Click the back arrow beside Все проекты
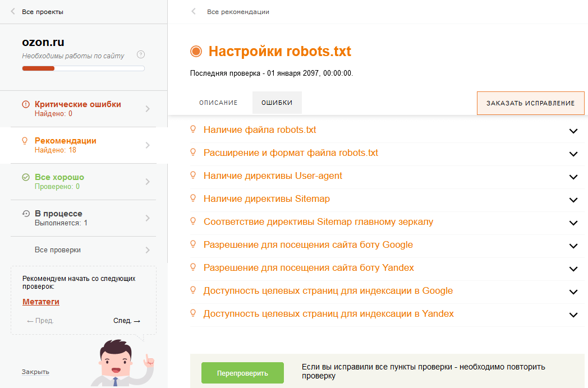Viewport: 588px width, 388px height. coord(13,11)
